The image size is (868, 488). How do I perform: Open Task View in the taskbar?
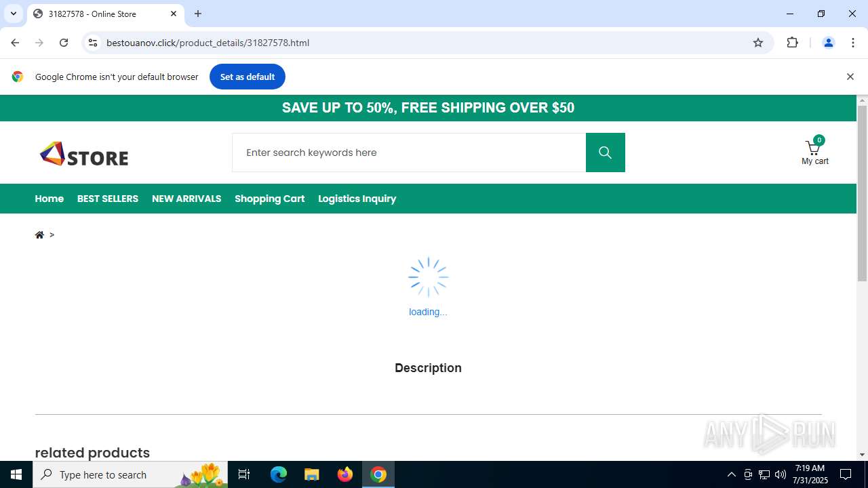click(x=244, y=474)
